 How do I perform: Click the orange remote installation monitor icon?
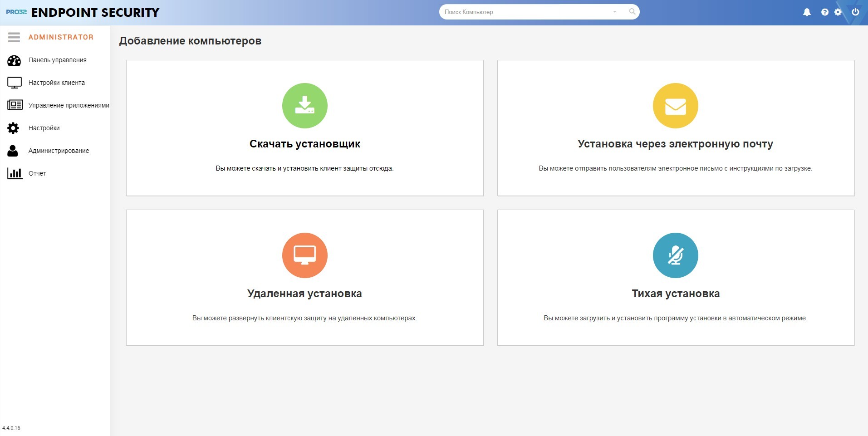(304, 255)
